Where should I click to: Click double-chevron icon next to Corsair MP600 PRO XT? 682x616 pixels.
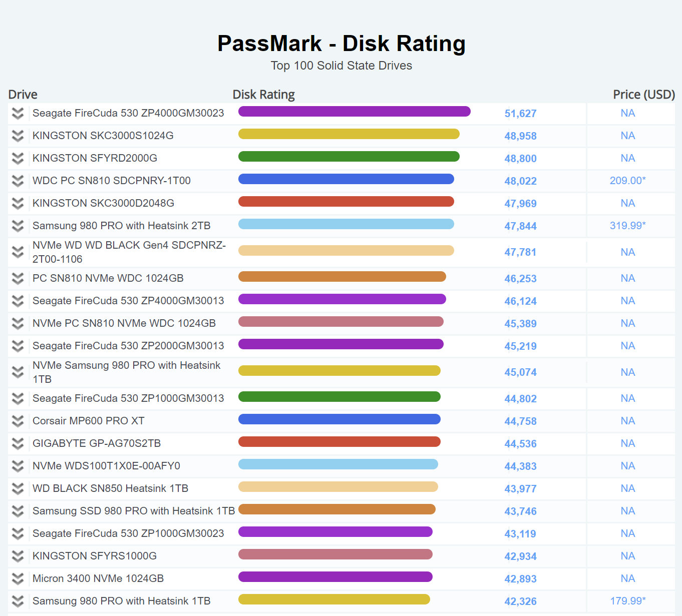coord(18,421)
